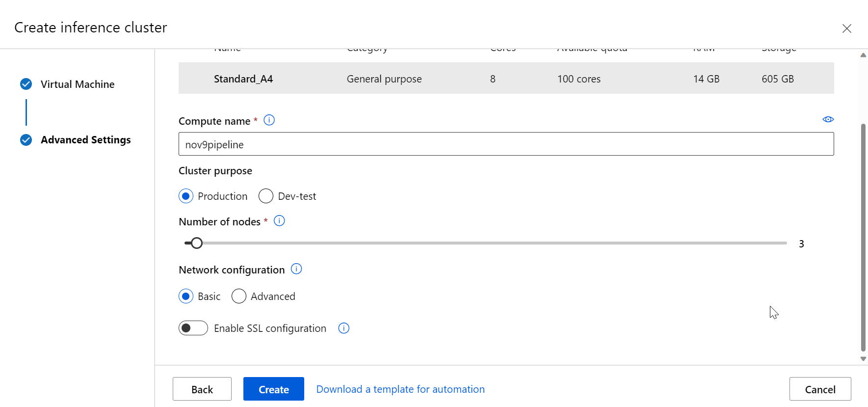This screenshot has width=868, height=407.
Task: Close the Create inference cluster dialog
Action: [x=846, y=28]
